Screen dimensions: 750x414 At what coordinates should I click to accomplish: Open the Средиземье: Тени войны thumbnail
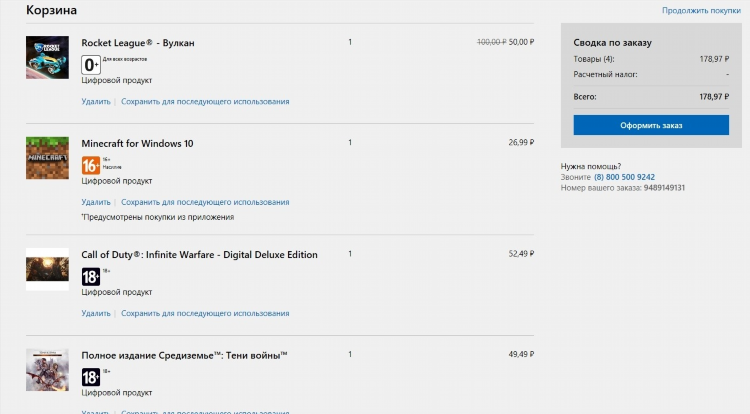(x=47, y=370)
